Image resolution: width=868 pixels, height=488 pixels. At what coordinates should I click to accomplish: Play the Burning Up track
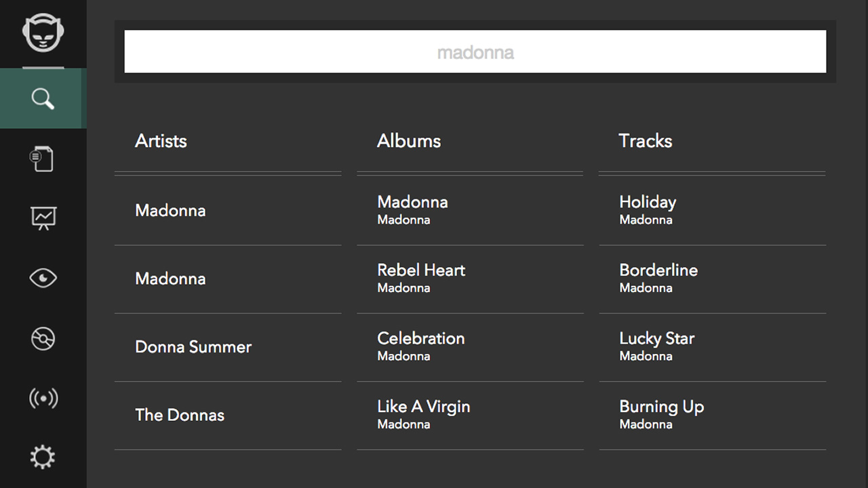661,414
